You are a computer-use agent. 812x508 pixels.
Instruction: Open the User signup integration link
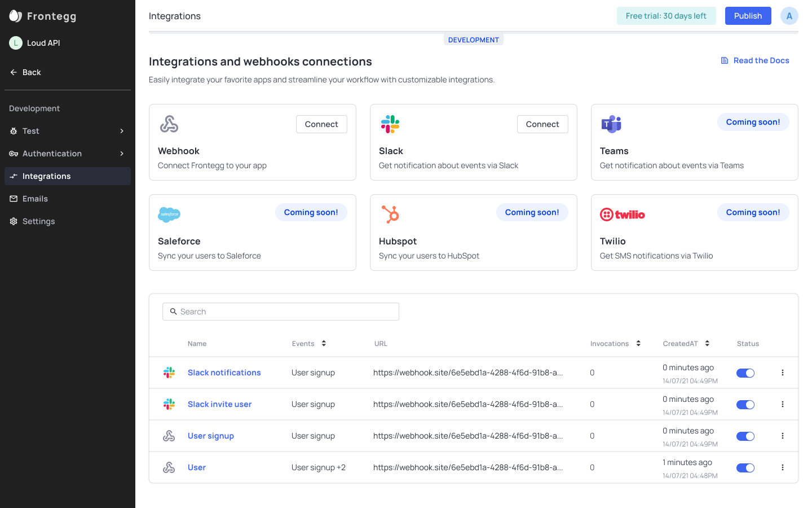(211, 436)
